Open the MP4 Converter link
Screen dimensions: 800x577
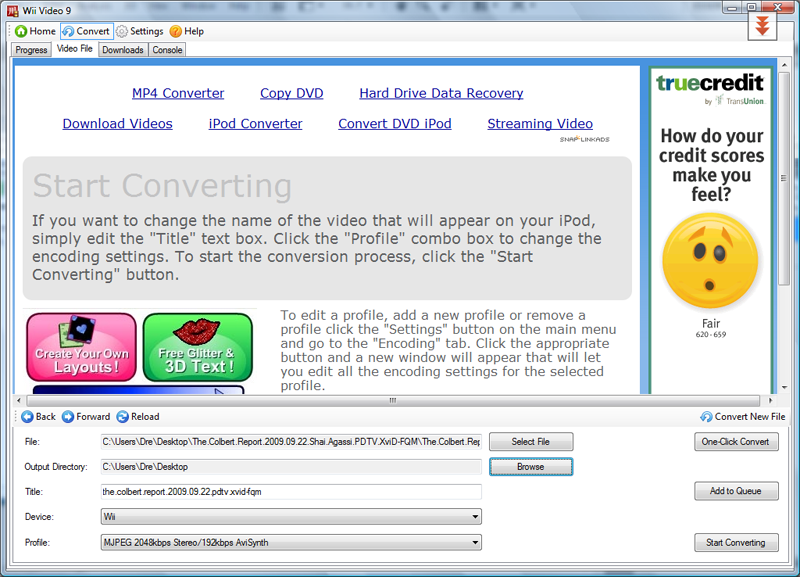178,93
